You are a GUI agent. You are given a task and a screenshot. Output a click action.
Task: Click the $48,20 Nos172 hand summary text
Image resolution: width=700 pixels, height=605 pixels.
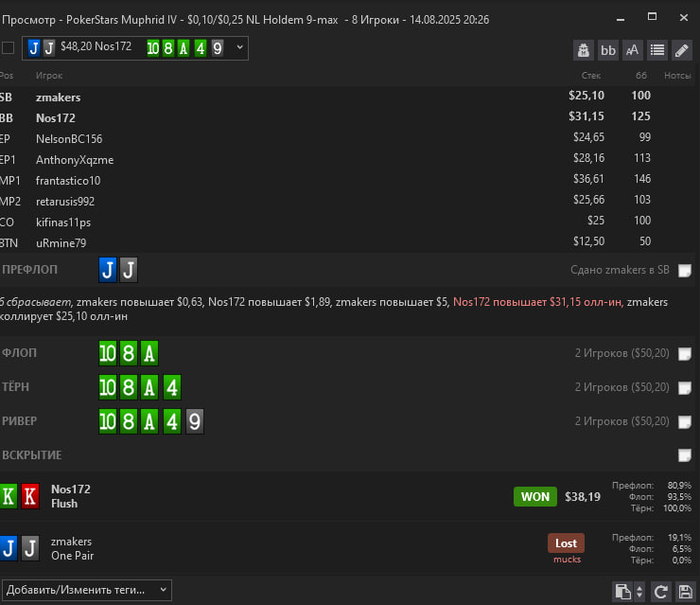96,46
